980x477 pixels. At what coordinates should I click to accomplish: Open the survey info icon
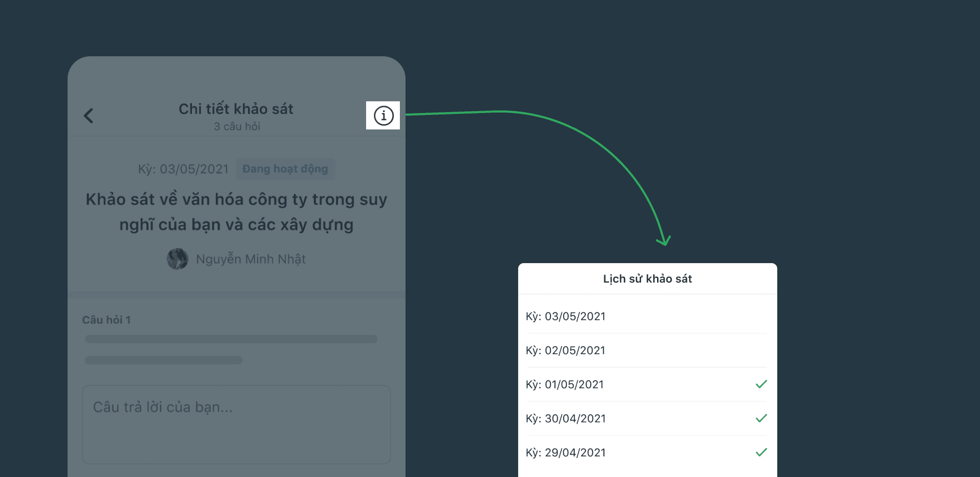(383, 115)
